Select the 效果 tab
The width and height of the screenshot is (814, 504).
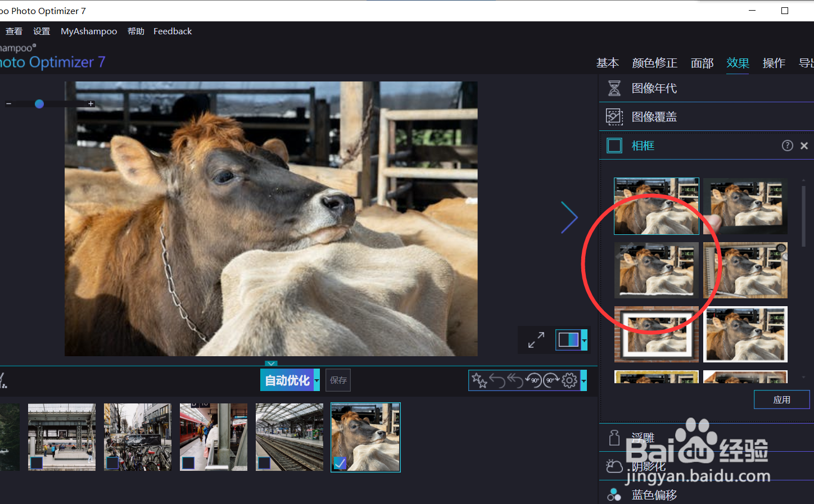point(738,63)
